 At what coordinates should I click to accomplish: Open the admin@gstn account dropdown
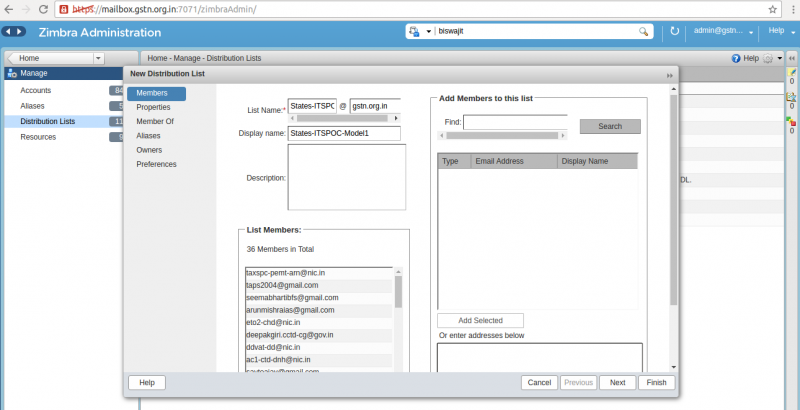click(x=723, y=31)
